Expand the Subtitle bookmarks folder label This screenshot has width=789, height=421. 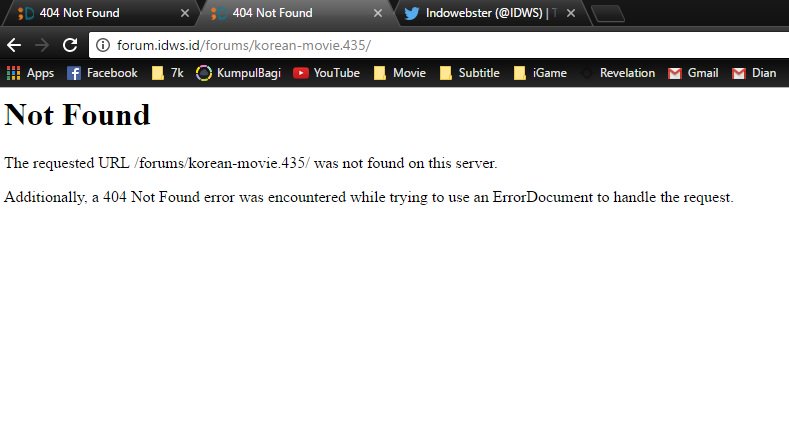point(479,73)
